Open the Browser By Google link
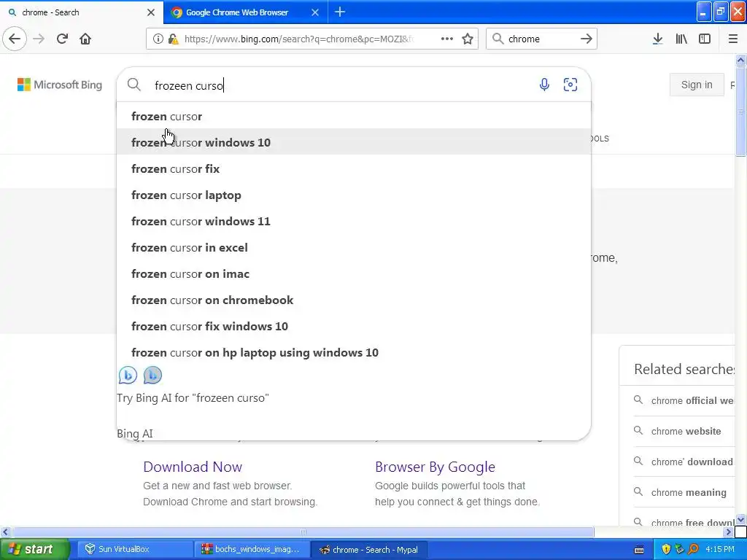The image size is (747, 560). [435, 467]
